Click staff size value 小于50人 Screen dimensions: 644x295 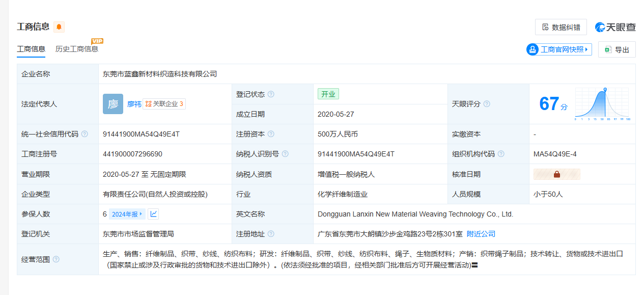coord(548,194)
